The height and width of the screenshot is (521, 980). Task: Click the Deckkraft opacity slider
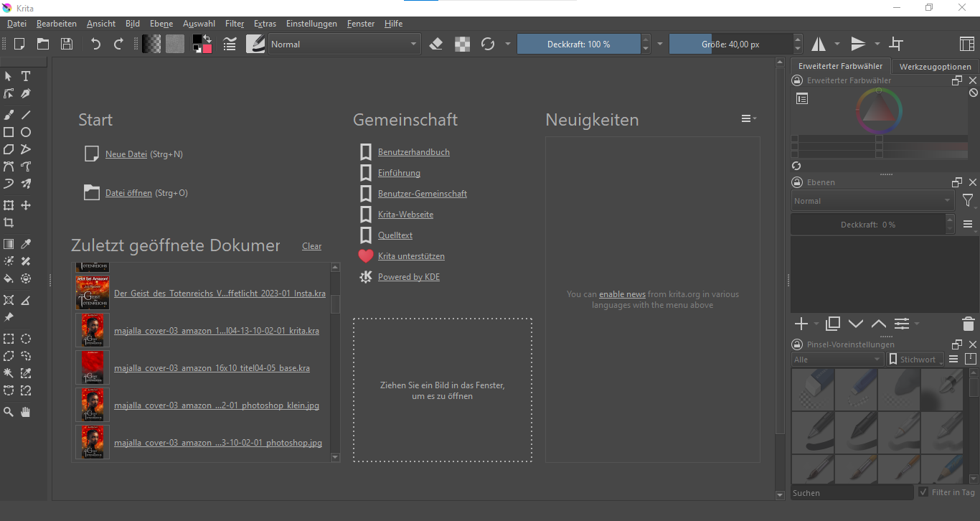[578, 44]
